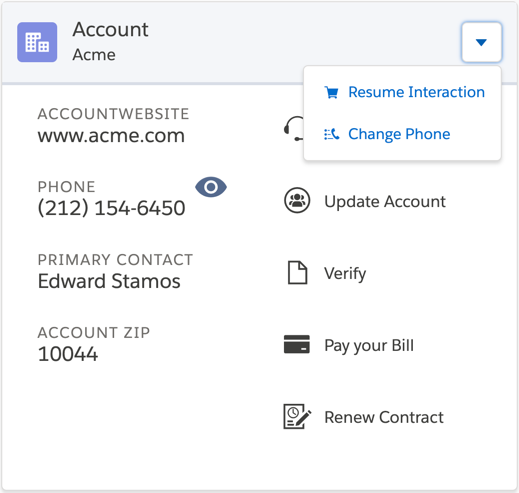Click the Verify action label
Image resolution: width=519 pixels, height=493 pixels.
(345, 273)
